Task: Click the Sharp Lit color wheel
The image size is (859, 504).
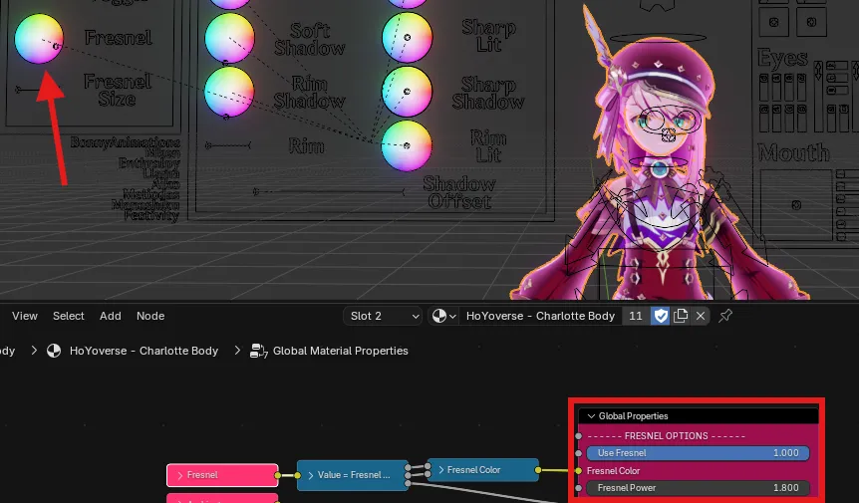Action: [407, 37]
